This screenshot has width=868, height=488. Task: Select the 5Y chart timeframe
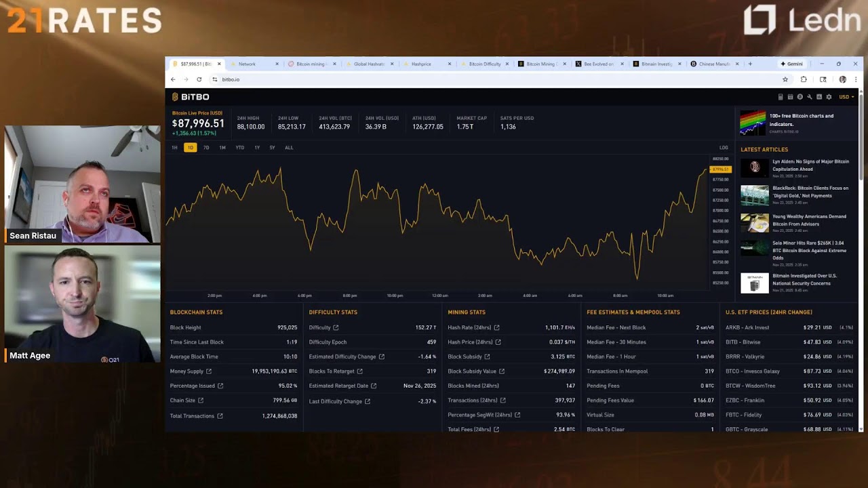click(x=272, y=147)
